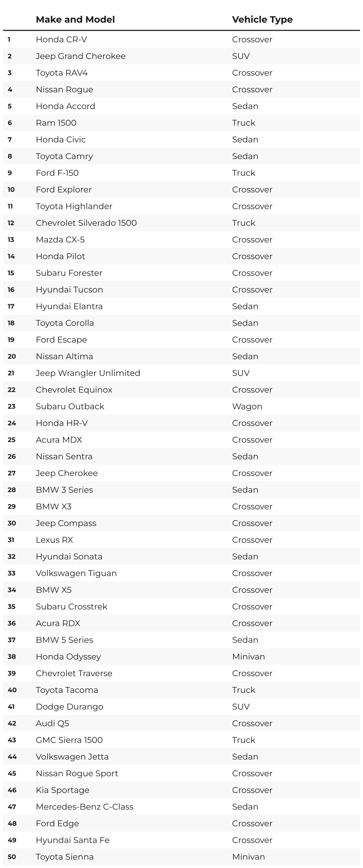Click the Toyota RAV4 model name
Viewport: 363px width, 868px height.
click(62, 73)
